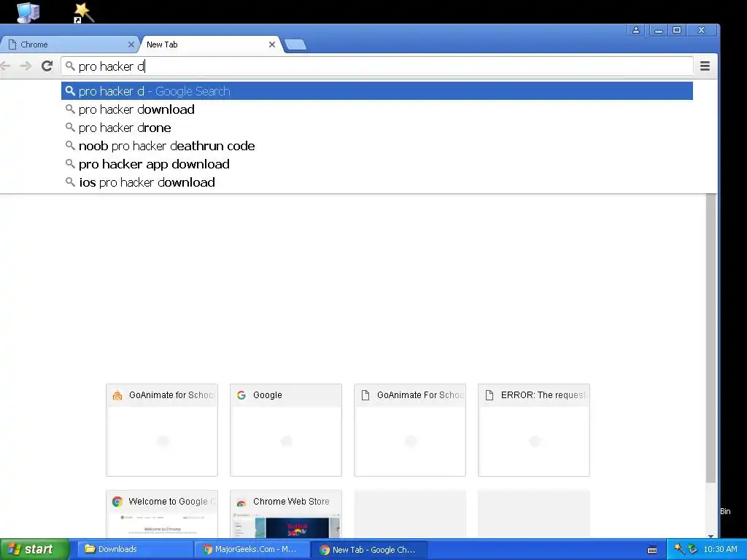The height and width of the screenshot is (560, 747).
Task: Click the scrollbar down arrow
Action: tap(711, 536)
